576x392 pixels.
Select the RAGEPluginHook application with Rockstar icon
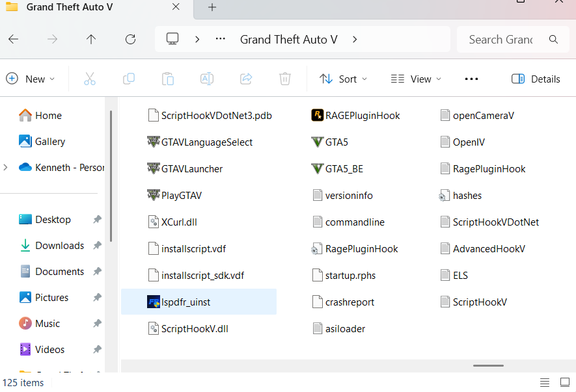tap(355, 116)
